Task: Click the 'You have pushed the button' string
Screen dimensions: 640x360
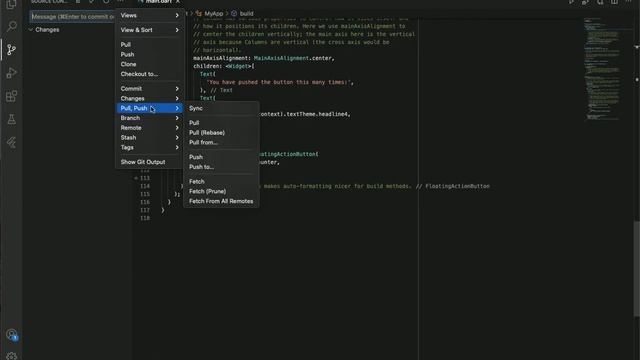Action: pyautogui.click(x=280, y=82)
